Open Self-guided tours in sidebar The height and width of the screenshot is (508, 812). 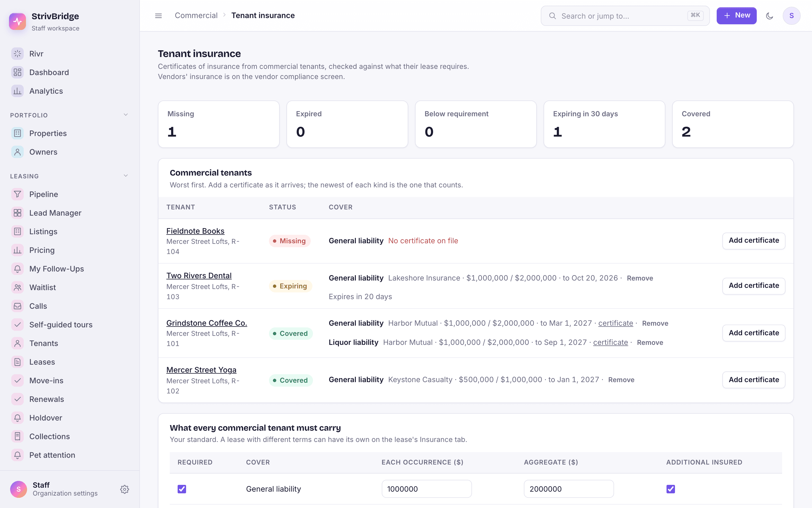(69, 325)
